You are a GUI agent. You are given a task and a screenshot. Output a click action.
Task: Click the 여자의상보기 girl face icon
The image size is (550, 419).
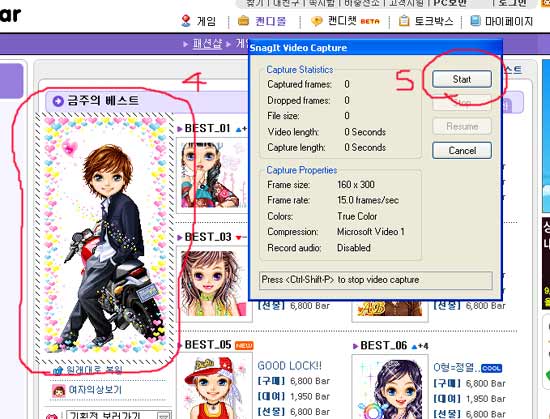coord(59,390)
